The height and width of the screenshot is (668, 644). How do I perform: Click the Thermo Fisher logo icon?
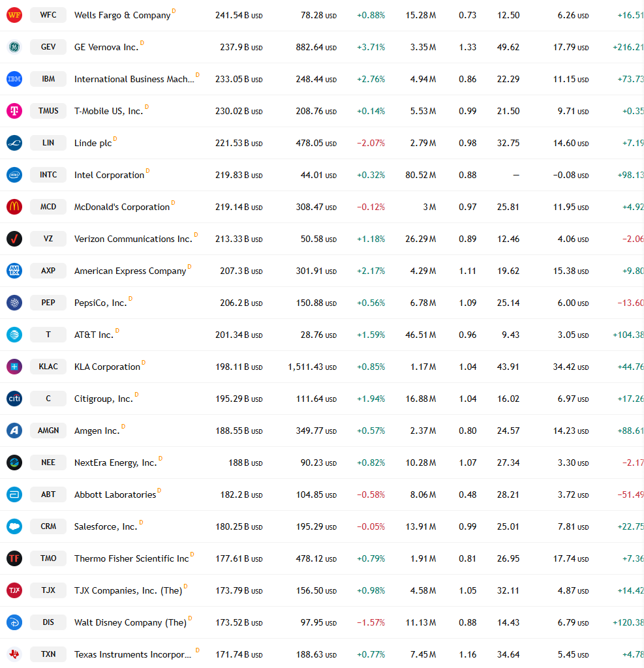(x=14, y=558)
